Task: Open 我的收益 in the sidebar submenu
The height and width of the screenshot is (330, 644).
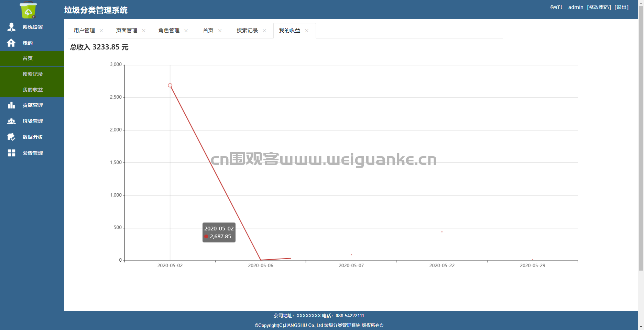Action: (x=32, y=90)
